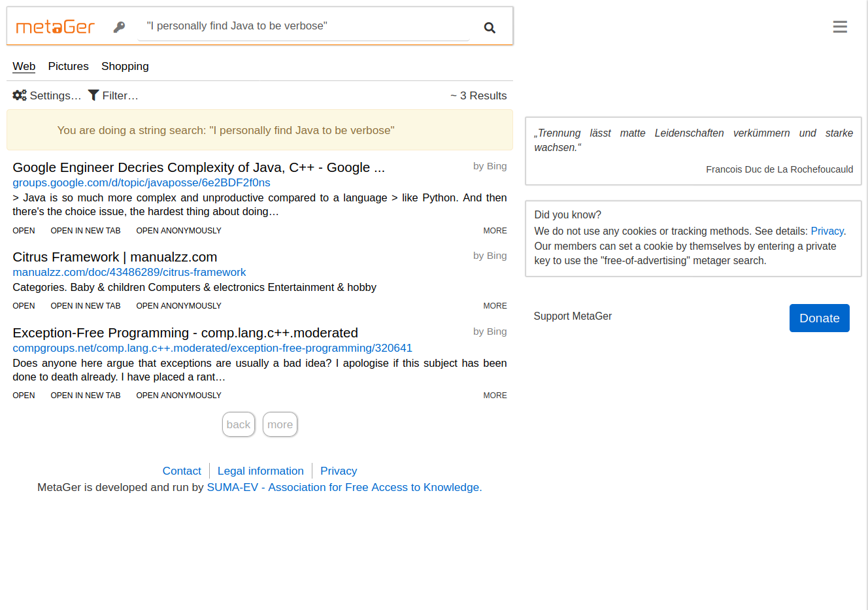Click the 'by Bing' label on the Citrus Framework result
This screenshot has height=610, width=868.
pos(490,256)
